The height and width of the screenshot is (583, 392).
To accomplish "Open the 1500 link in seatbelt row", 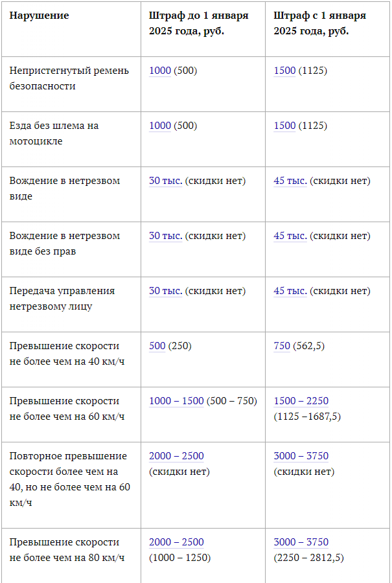I will point(284,70).
